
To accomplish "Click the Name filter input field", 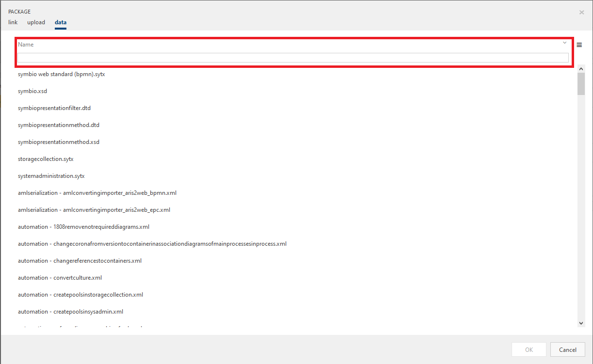I will point(293,58).
